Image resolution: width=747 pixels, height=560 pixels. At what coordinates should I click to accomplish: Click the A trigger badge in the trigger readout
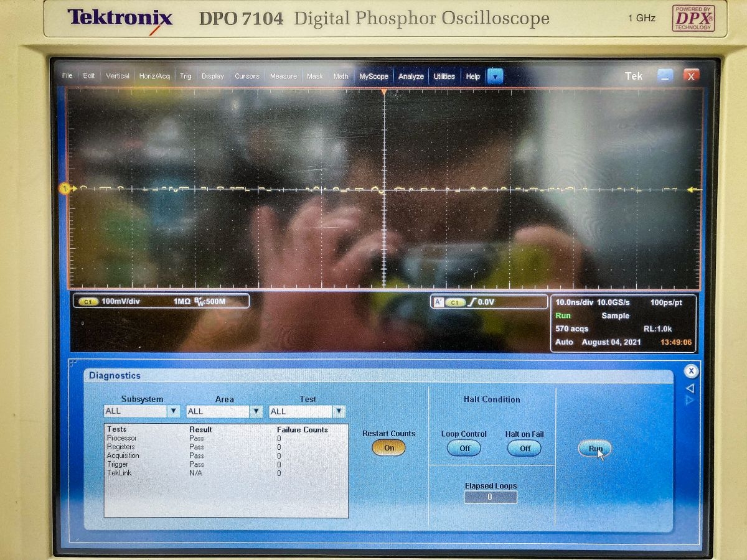tap(438, 302)
